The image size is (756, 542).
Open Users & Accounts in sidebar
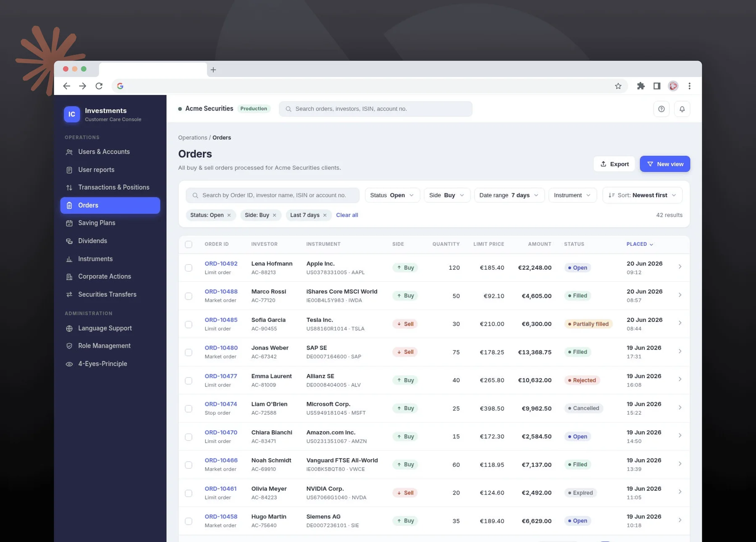pyautogui.click(x=110, y=152)
